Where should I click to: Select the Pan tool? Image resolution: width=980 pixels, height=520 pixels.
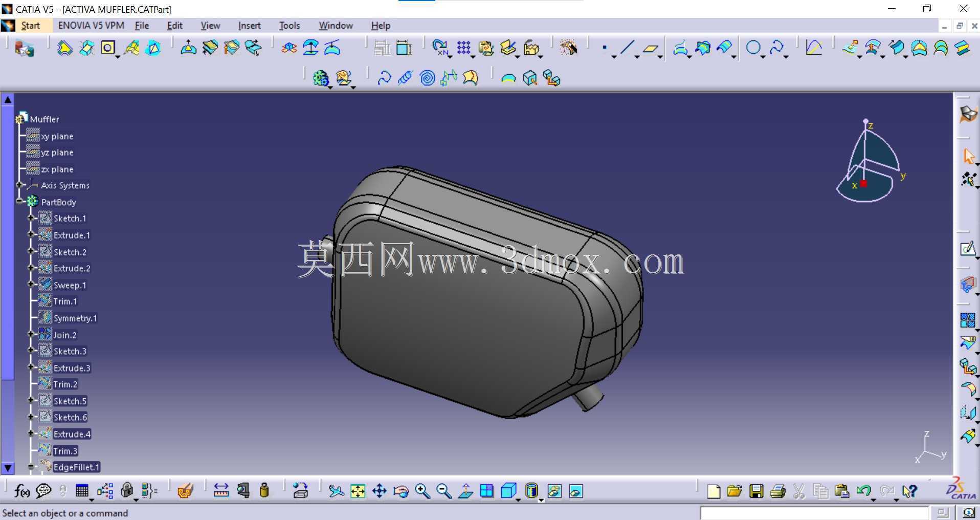pyautogui.click(x=379, y=491)
